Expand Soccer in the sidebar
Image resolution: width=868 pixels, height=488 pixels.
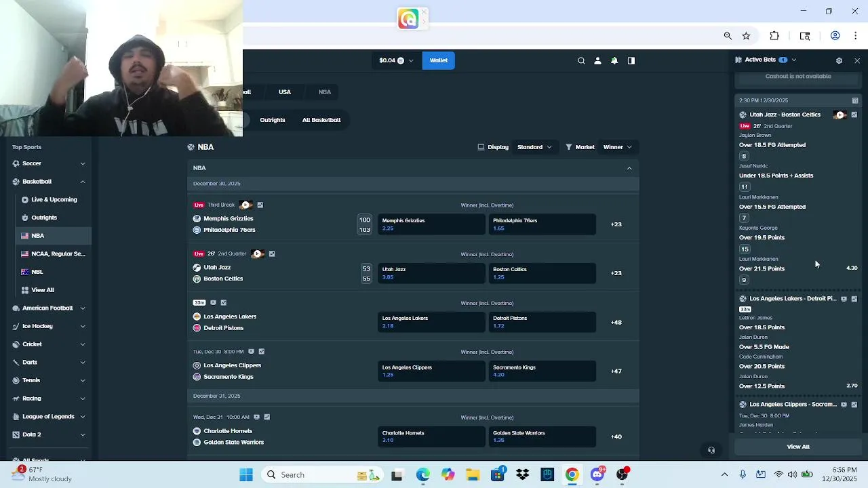(x=83, y=163)
